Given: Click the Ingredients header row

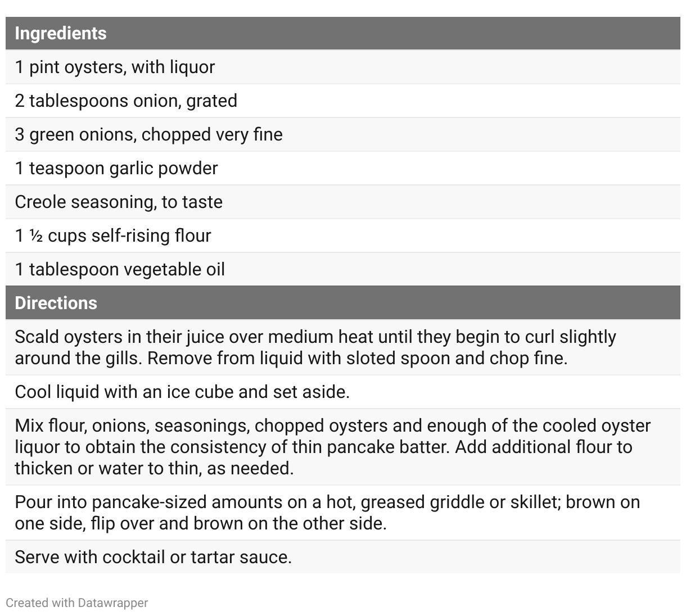Looking at the screenshot, I should coord(342,33).
